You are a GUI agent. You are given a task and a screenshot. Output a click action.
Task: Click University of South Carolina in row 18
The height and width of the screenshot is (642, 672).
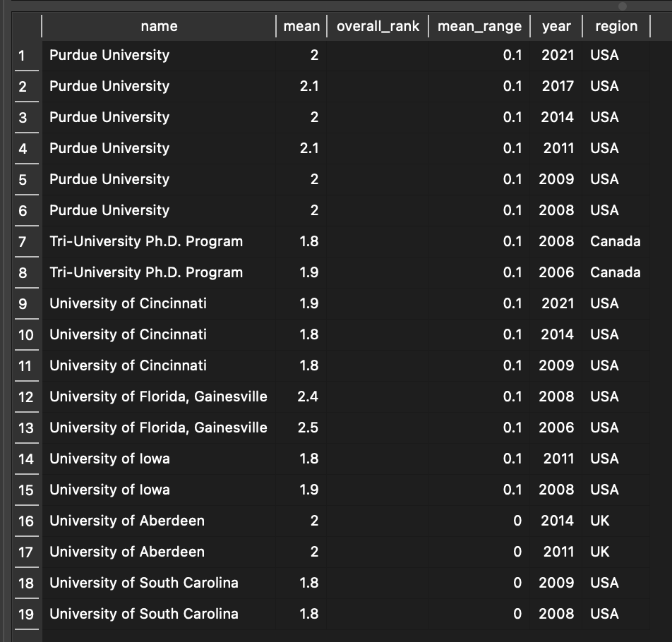(144, 583)
